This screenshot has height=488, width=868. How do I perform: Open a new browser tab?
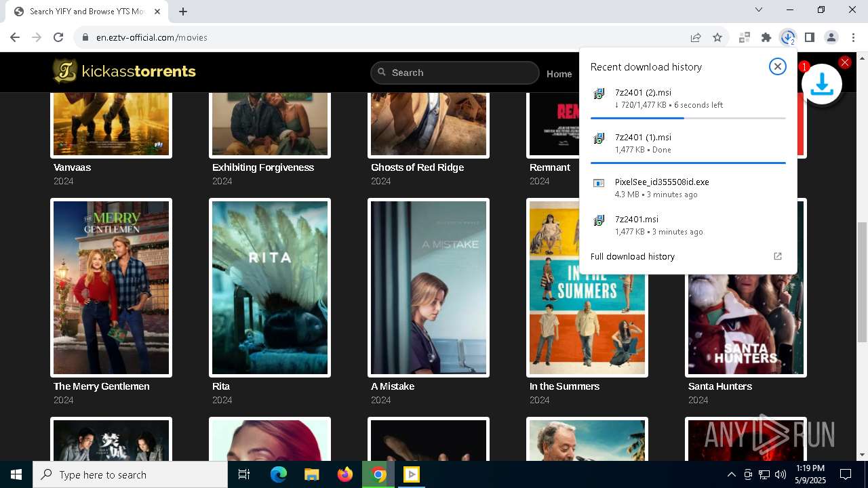click(x=183, y=12)
